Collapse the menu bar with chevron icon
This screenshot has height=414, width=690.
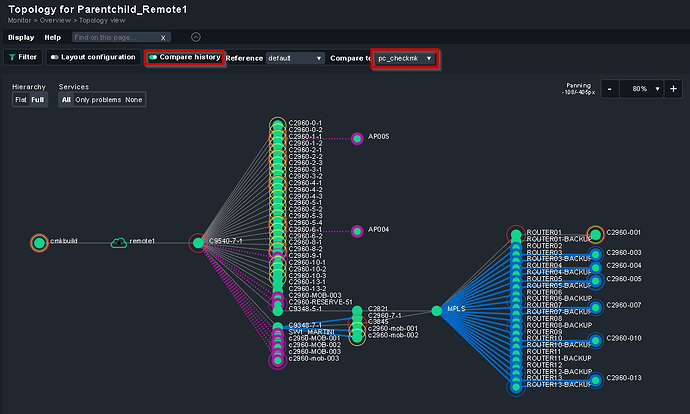point(196,37)
